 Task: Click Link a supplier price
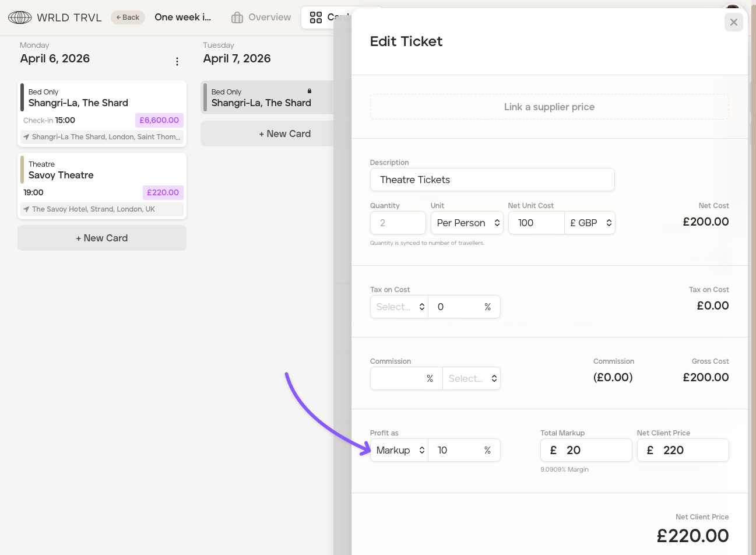(549, 107)
